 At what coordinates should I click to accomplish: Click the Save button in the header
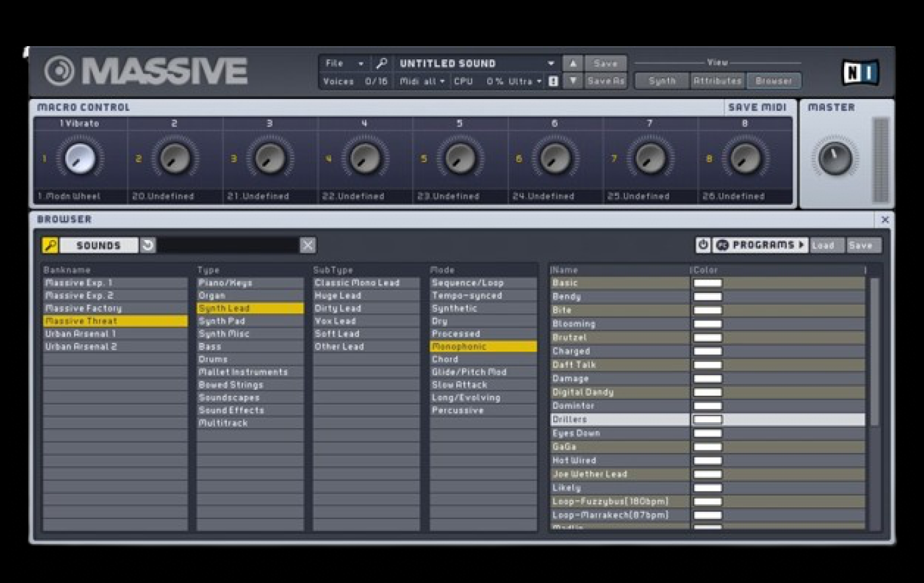tap(605, 63)
